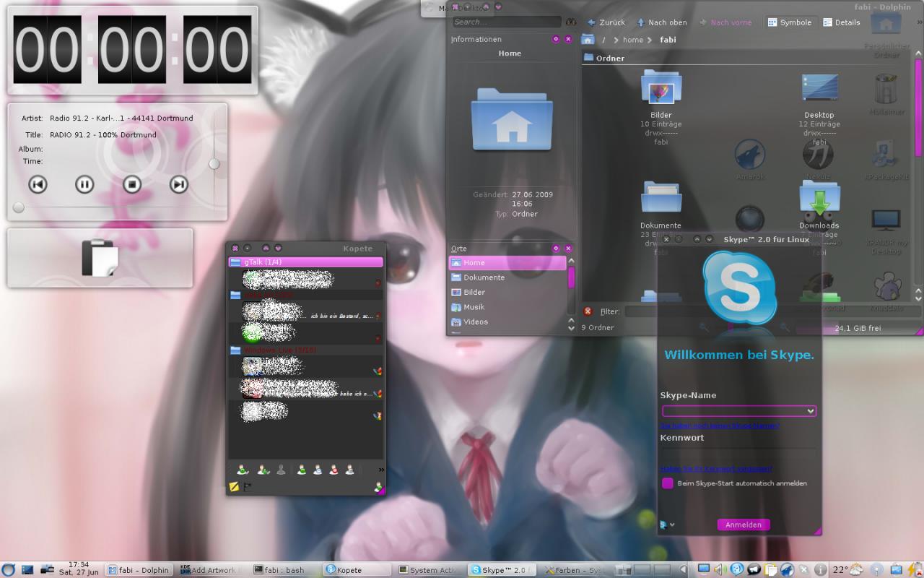Click the Dolphin Search field

[506, 22]
